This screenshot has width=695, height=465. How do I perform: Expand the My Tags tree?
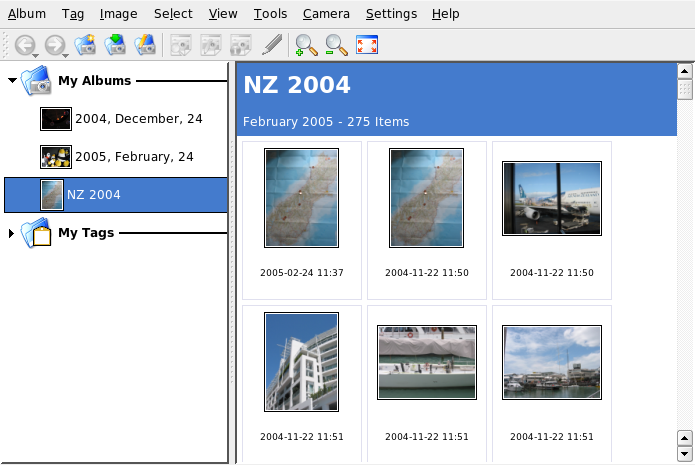12,233
